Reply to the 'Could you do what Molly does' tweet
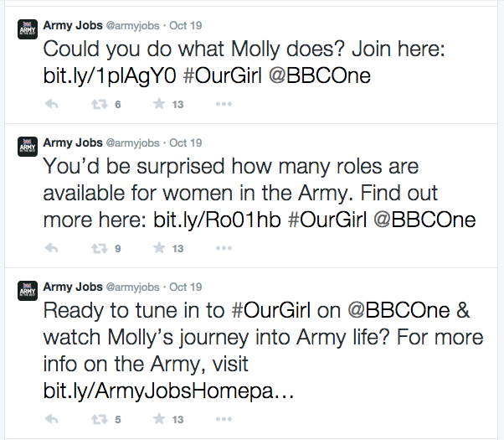The image size is (504, 440). (51, 105)
